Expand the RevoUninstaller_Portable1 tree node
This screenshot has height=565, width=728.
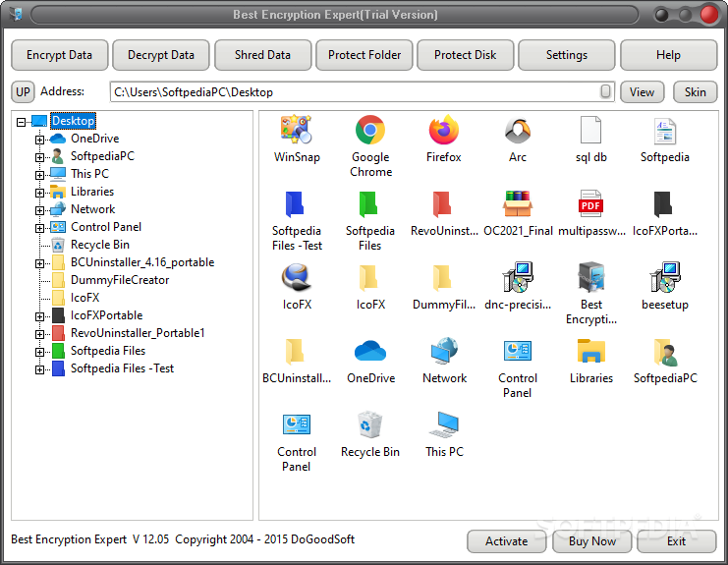pos(40,334)
